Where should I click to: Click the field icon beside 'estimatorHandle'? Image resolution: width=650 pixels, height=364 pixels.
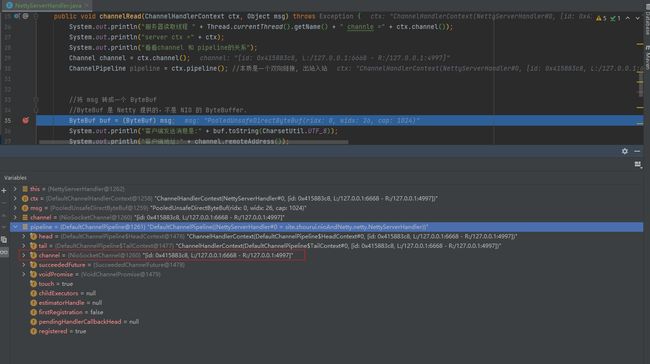[x=34, y=303]
